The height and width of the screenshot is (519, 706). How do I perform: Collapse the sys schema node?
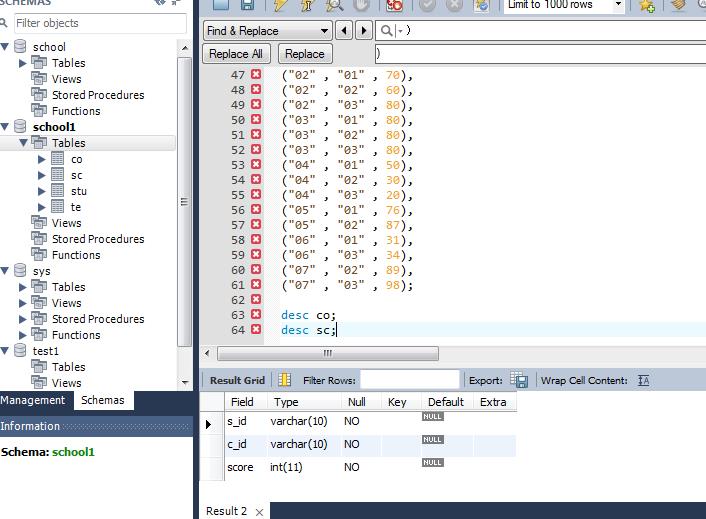5,271
